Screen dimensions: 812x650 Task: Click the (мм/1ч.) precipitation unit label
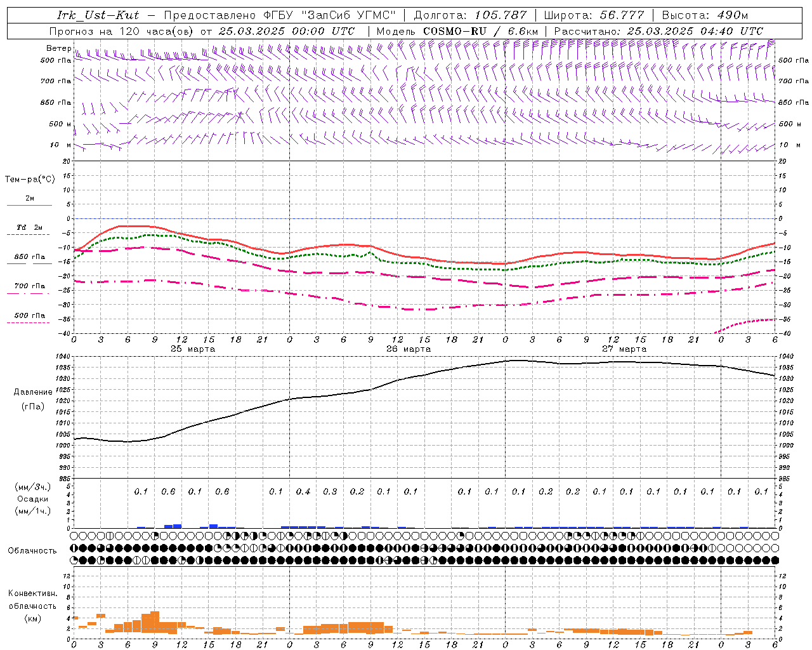pyautogui.click(x=33, y=511)
